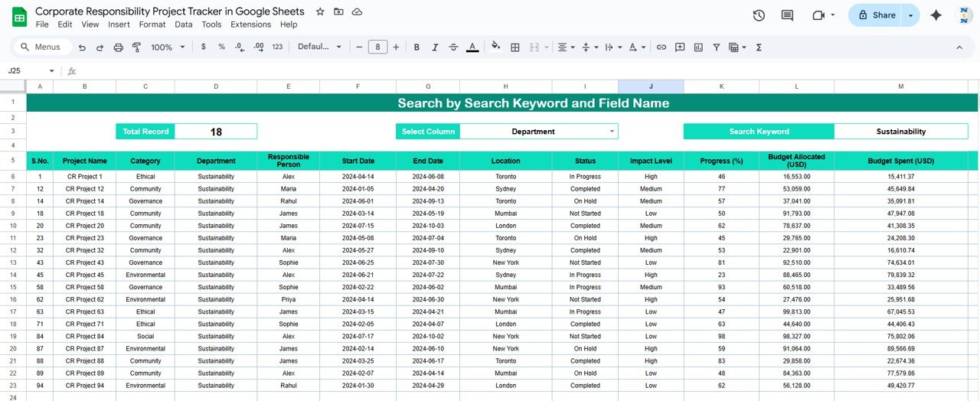Open the Format menu
This screenshot has height=401, width=980.
[152, 24]
